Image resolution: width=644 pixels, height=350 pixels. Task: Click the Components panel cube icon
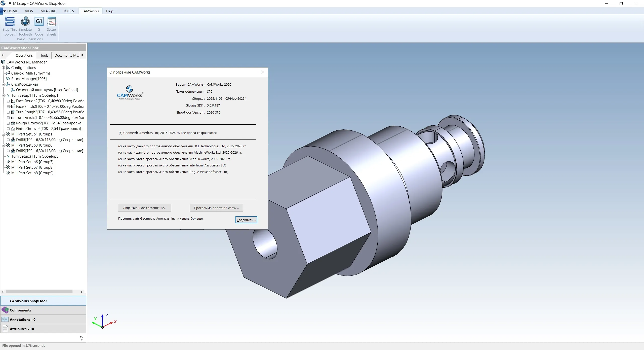point(5,310)
